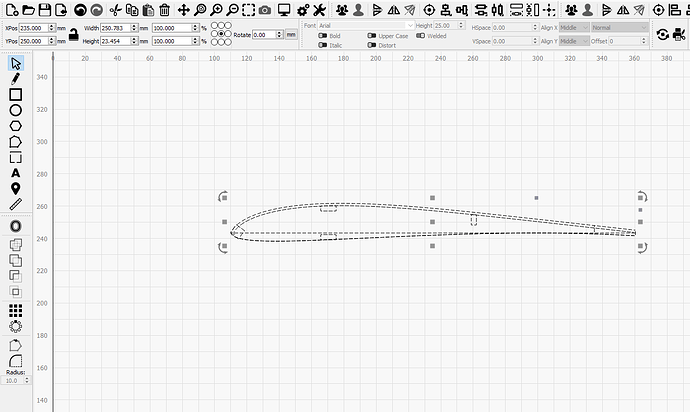This screenshot has height=412, width=690.
Task: Open the gear settings
Action: 303,10
